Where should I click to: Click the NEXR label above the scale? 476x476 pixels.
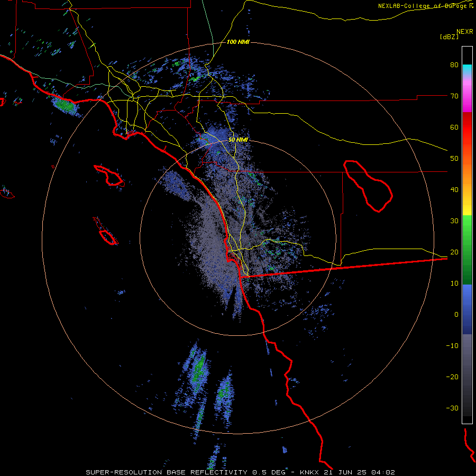[x=464, y=32]
